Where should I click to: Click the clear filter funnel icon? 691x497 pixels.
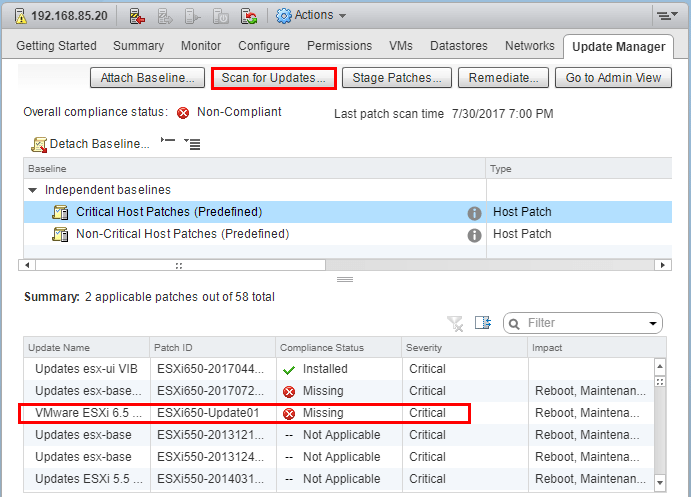coord(455,323)
